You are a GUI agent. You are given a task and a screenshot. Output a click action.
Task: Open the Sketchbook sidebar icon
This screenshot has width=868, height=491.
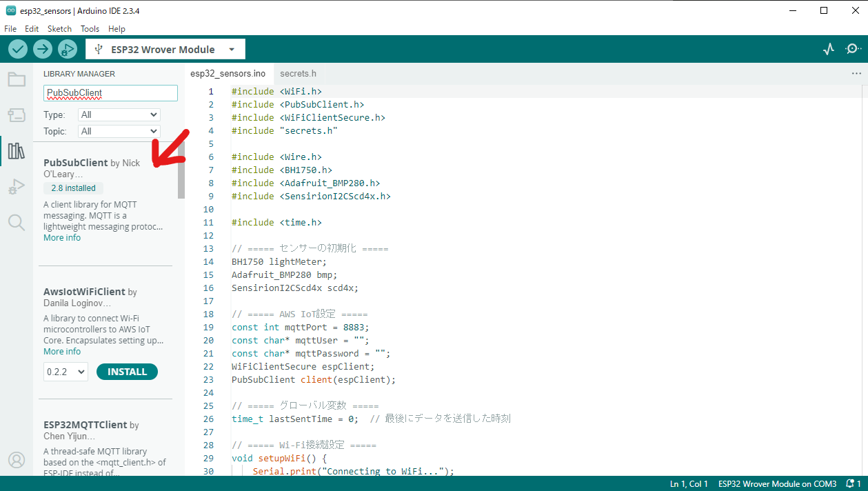tap(16, 79)
